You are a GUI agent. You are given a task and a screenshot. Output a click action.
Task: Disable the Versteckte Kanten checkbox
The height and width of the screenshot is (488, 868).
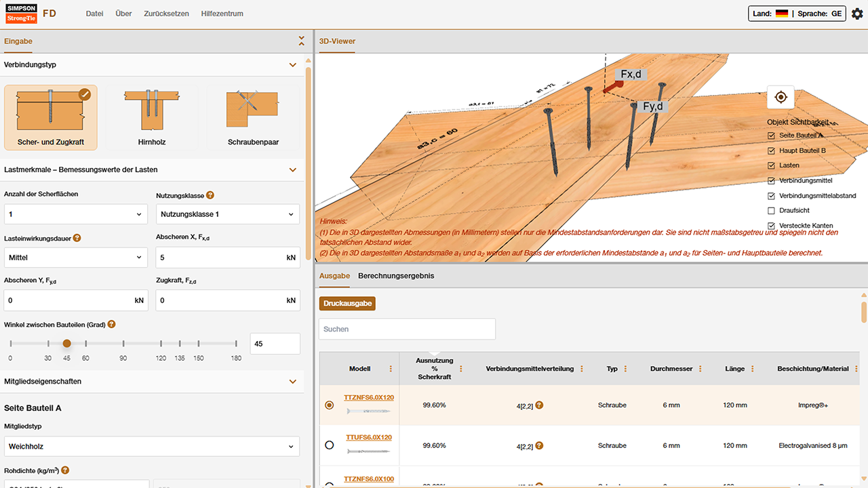coord(770,225)
